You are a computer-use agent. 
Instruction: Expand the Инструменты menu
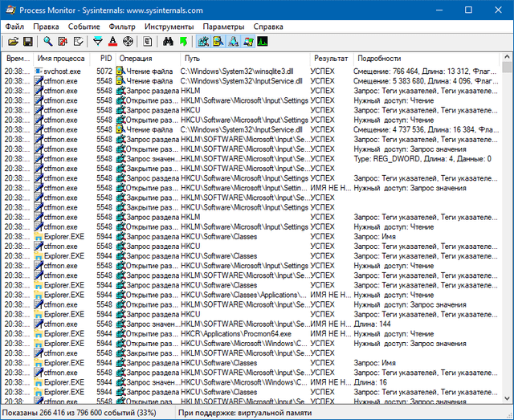click(x=168, y=27)
